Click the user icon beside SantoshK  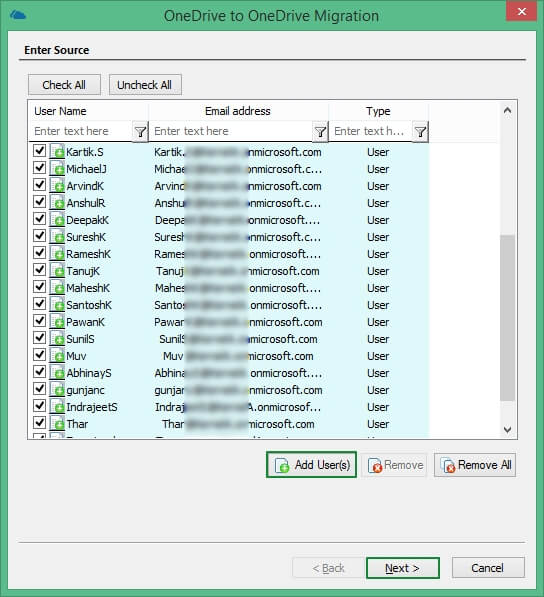pyautogui.click(x=57, y=305)
